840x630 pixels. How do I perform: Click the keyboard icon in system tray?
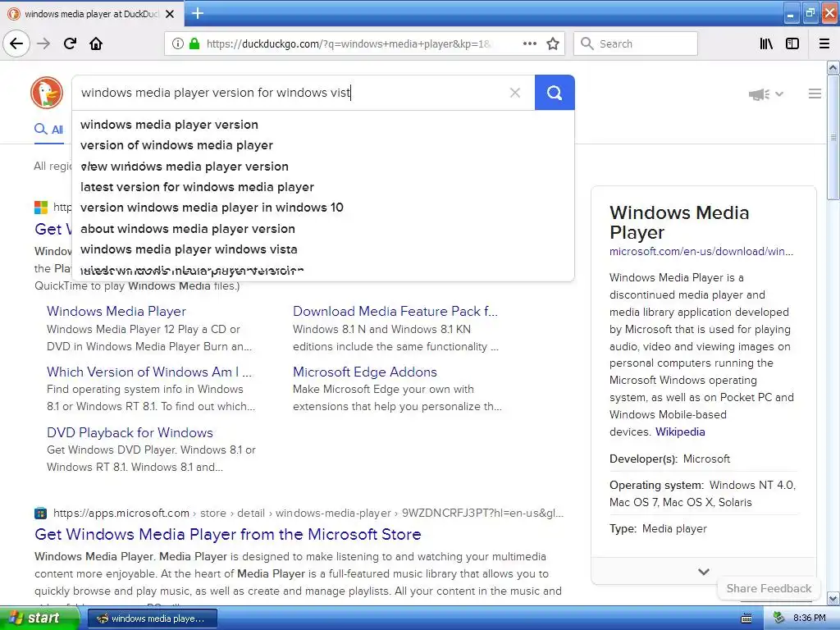point(746,619)
